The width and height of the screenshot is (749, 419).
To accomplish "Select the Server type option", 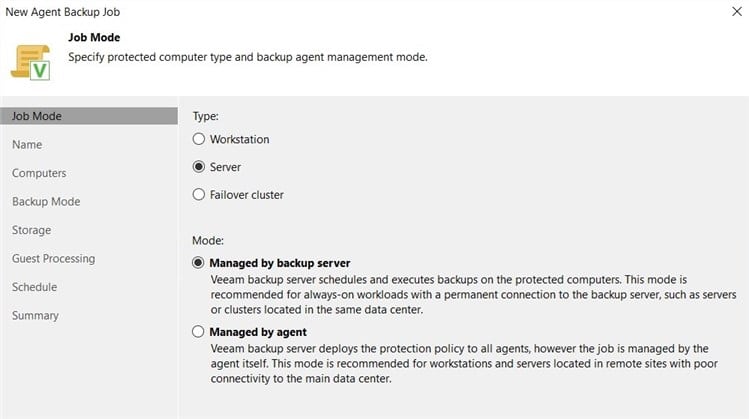I will [199, 167].
